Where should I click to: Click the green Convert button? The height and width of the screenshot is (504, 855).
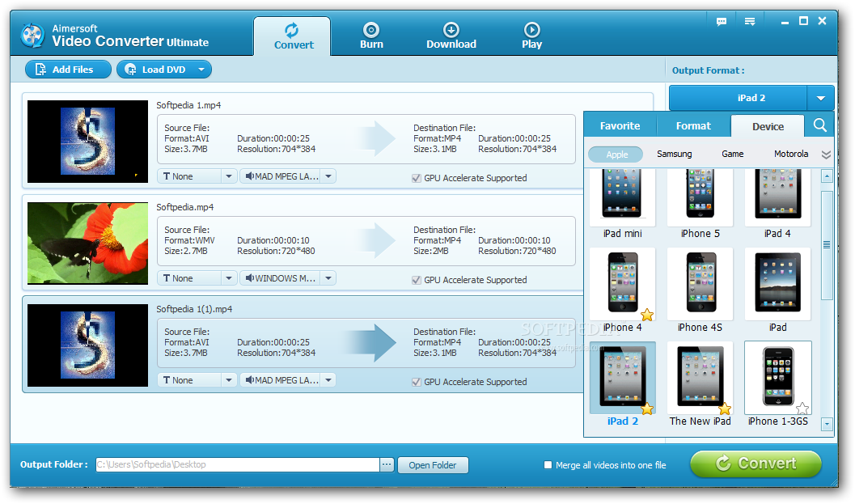pyautogui.click(x=755, y=464)
